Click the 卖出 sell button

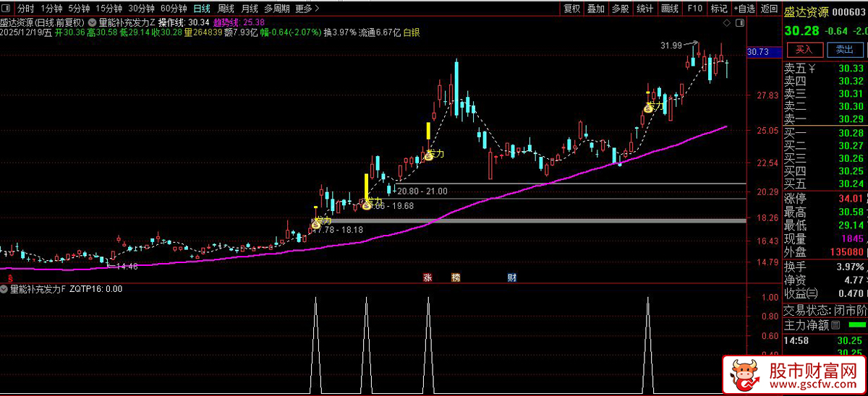coord(845,49)
